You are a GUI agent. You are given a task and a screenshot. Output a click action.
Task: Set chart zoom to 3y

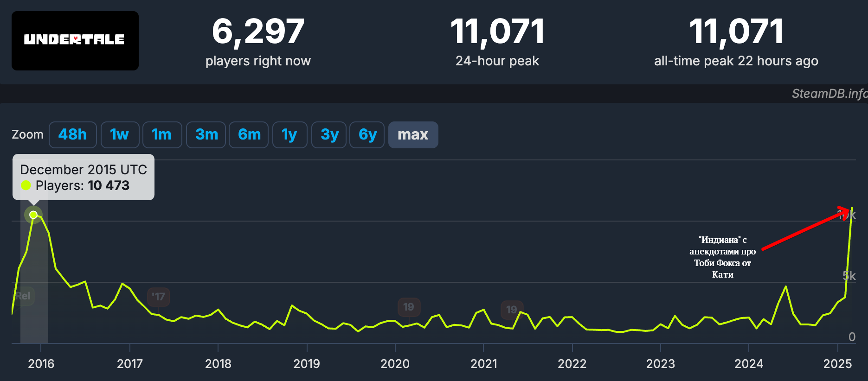click(x=329, y=135)
